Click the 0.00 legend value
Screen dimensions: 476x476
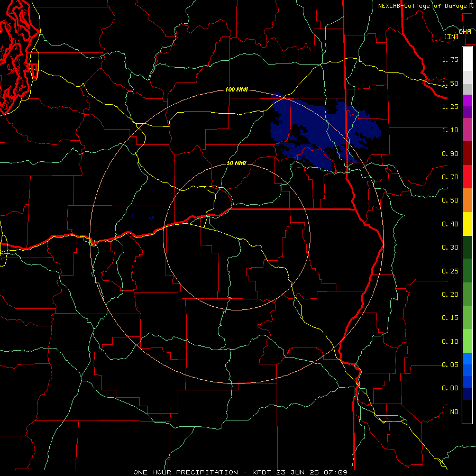tap(450, 388)
